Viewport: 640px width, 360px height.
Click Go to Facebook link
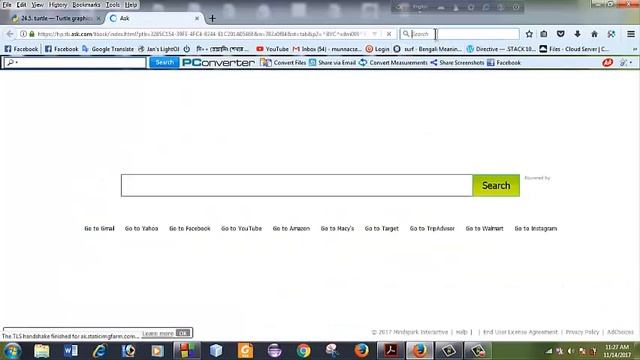pyautogui.click(x=189, y=229)
